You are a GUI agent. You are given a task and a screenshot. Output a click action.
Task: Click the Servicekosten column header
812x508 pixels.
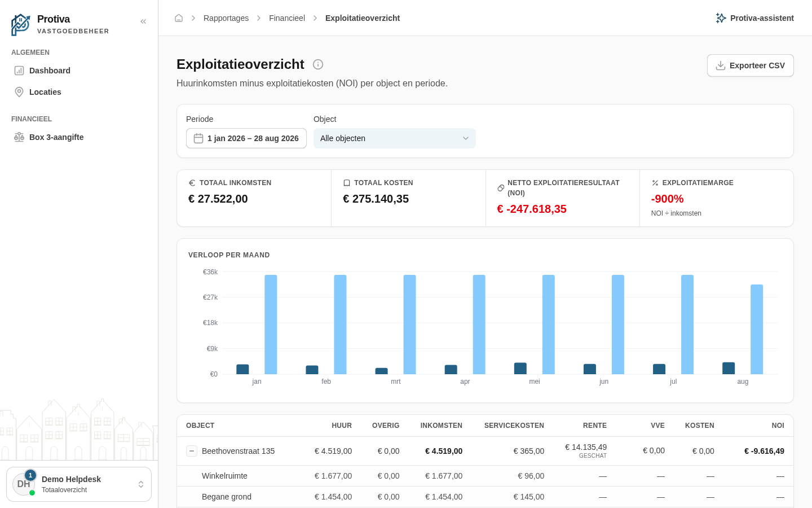[514, 426]
